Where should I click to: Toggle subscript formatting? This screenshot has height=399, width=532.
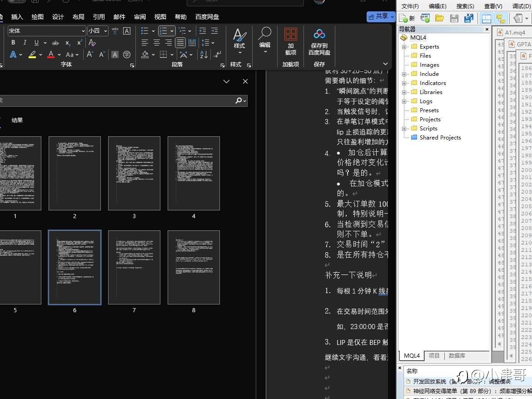(x=68, y=43)
